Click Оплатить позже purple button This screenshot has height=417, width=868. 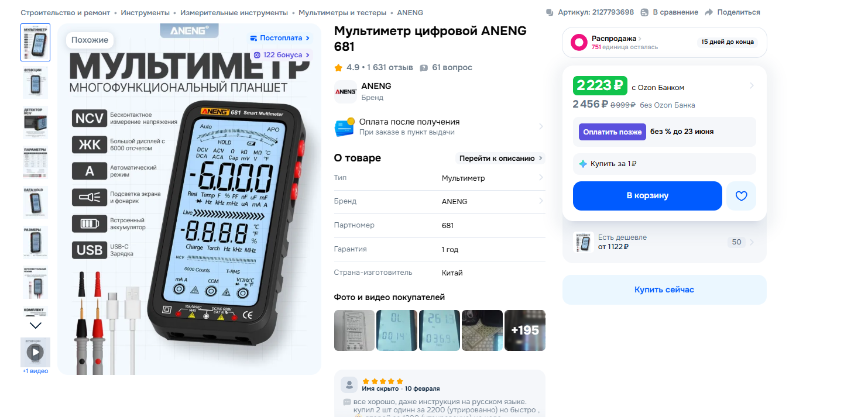click(x=612, y=132)
